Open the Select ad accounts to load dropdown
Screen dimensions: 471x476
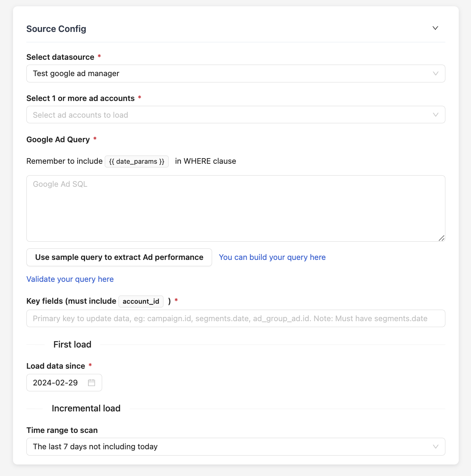(x=230, y=115)
